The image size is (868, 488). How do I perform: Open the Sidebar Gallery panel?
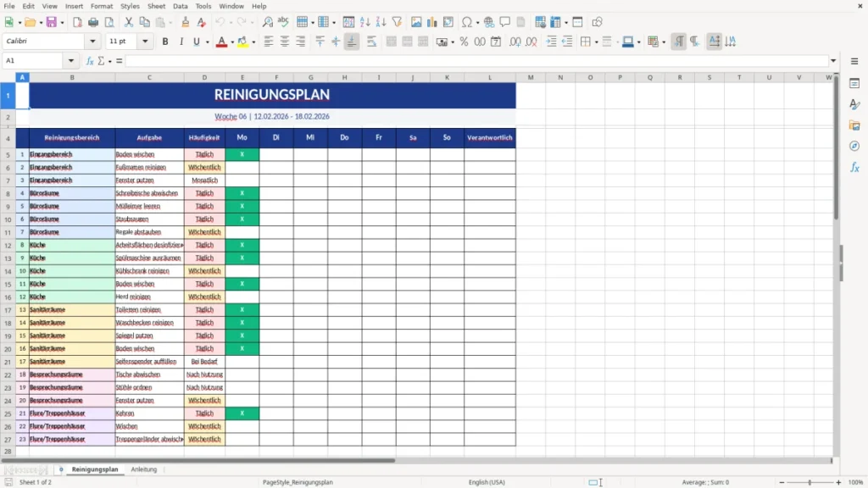click(x=854, y=125)
